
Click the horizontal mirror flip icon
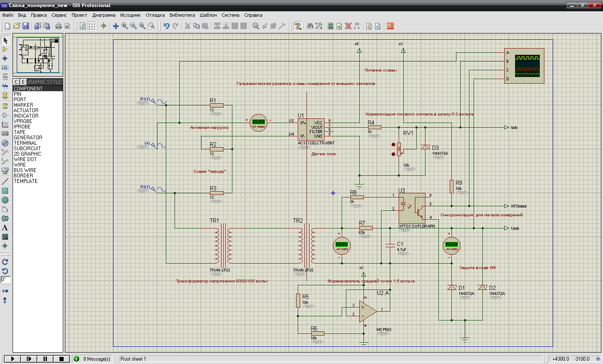point(5,291)
